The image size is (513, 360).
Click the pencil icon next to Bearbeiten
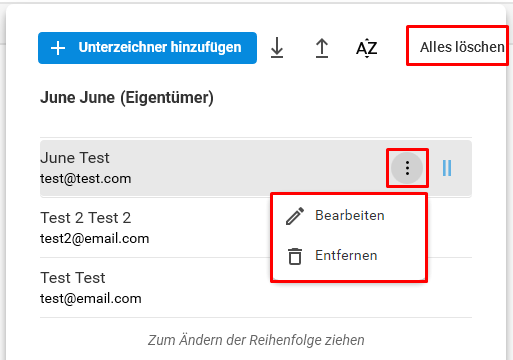click(295, 216)
